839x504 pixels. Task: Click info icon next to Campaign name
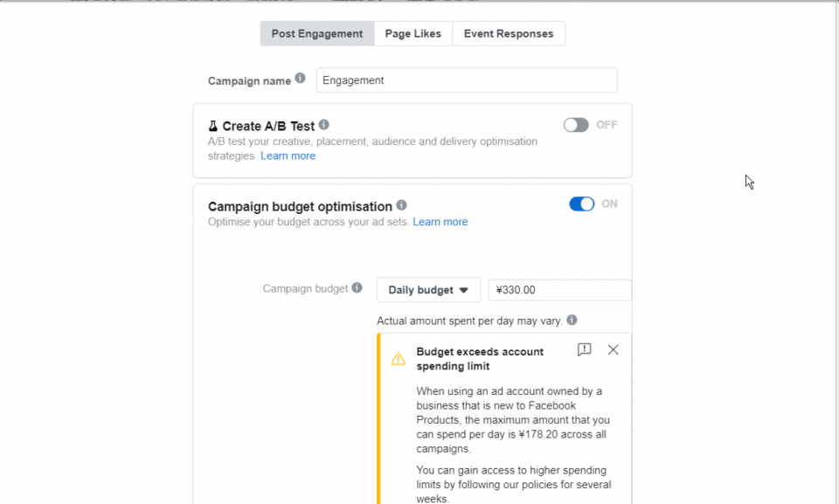(x=300, y=78)
